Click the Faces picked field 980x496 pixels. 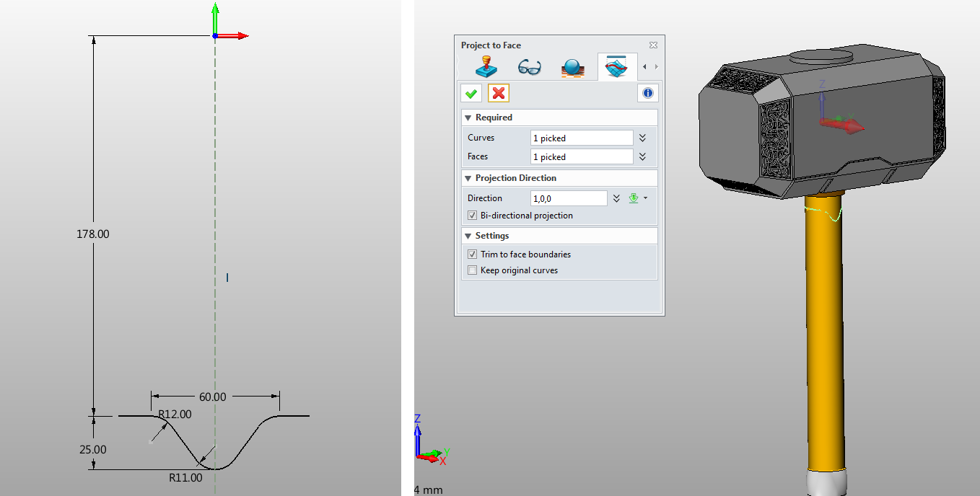(582, 156)
